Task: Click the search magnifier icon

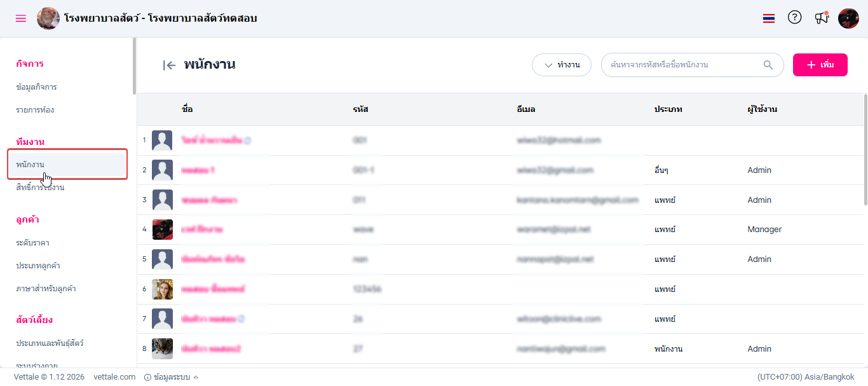Action: [768, 65]
